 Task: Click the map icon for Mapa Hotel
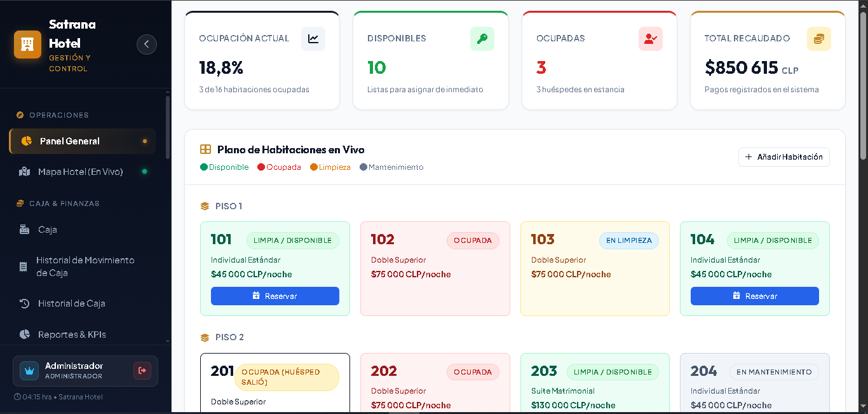click(25, 172)
